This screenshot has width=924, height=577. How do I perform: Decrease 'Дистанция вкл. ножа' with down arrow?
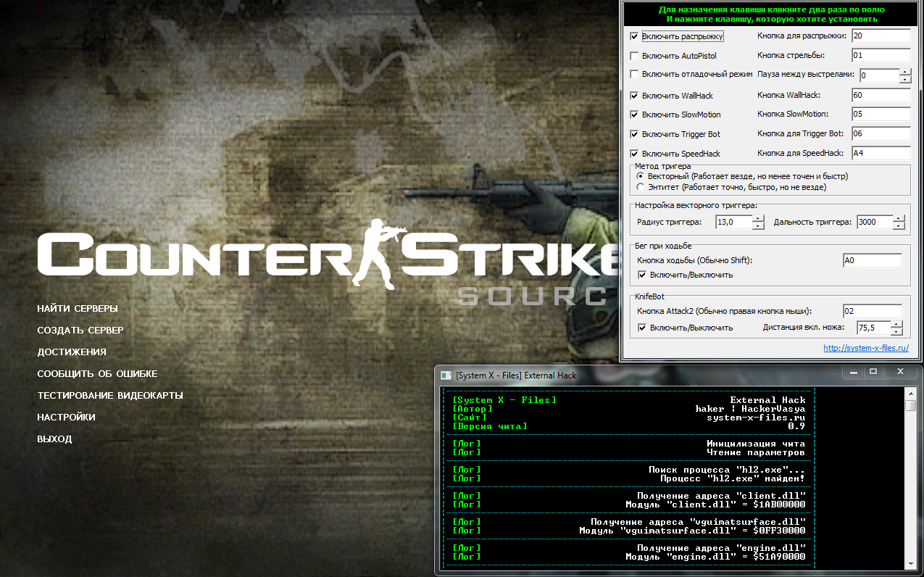pos(897,332)
